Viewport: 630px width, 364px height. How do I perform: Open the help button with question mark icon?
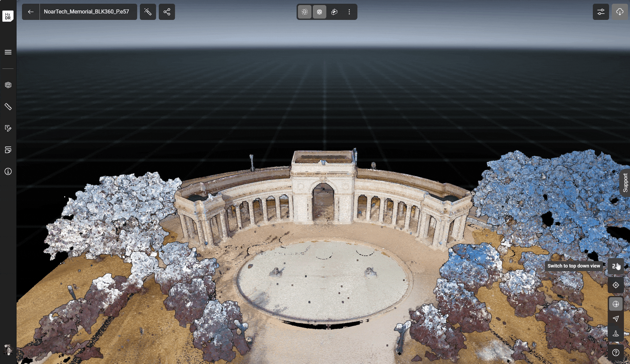click(615, 353)
